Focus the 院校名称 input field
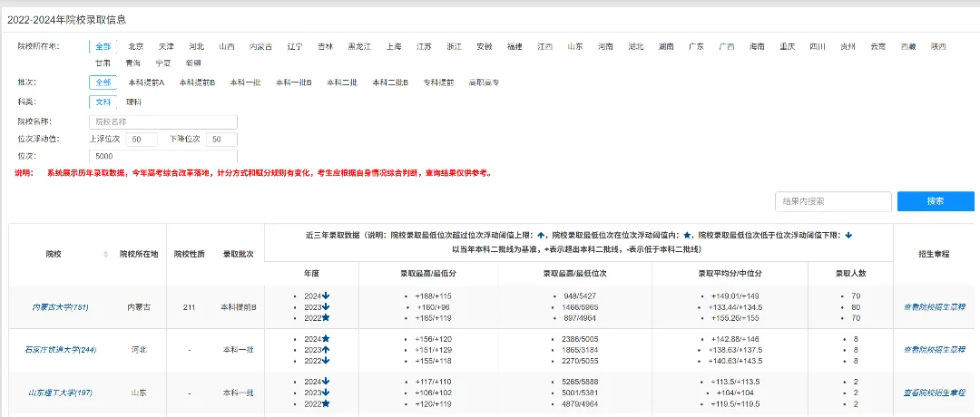 coord(163,122)
